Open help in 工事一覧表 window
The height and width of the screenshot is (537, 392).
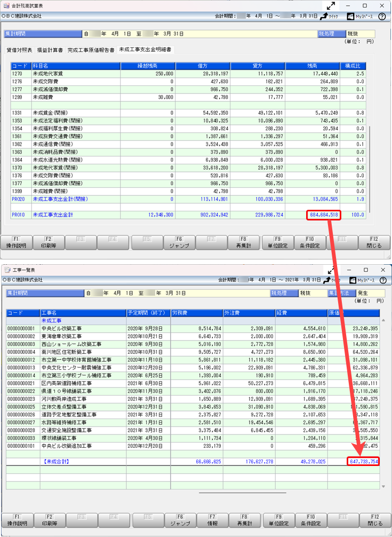(383, 280)
